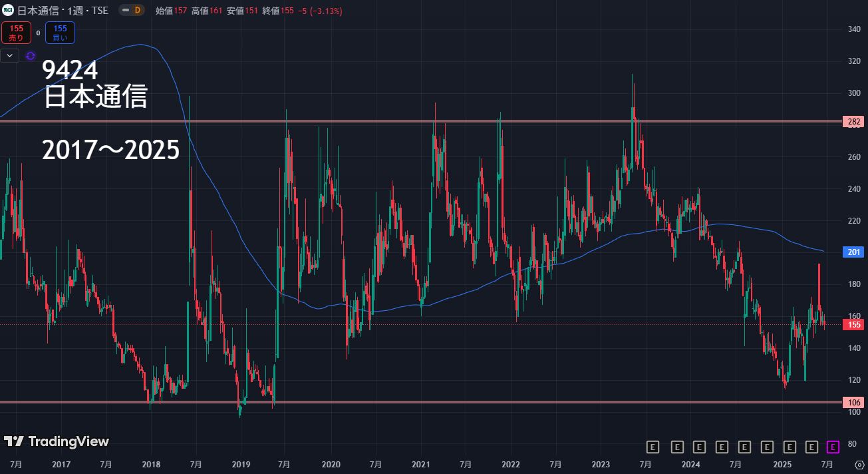Click the 180 price axis label
The height and width of the screenshot is (474, 868).
coord(855,284)
